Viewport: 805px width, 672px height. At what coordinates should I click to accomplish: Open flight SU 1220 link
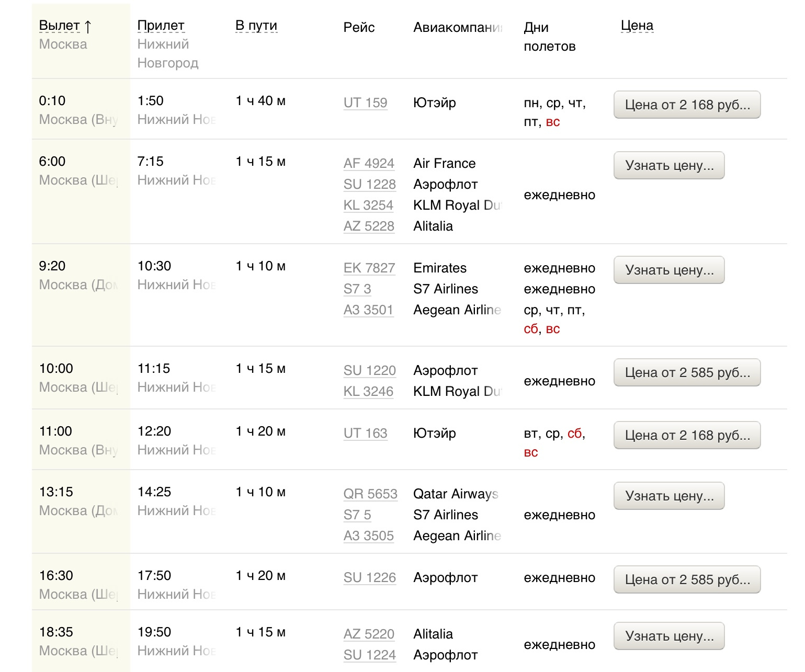(x=369, y=371)
